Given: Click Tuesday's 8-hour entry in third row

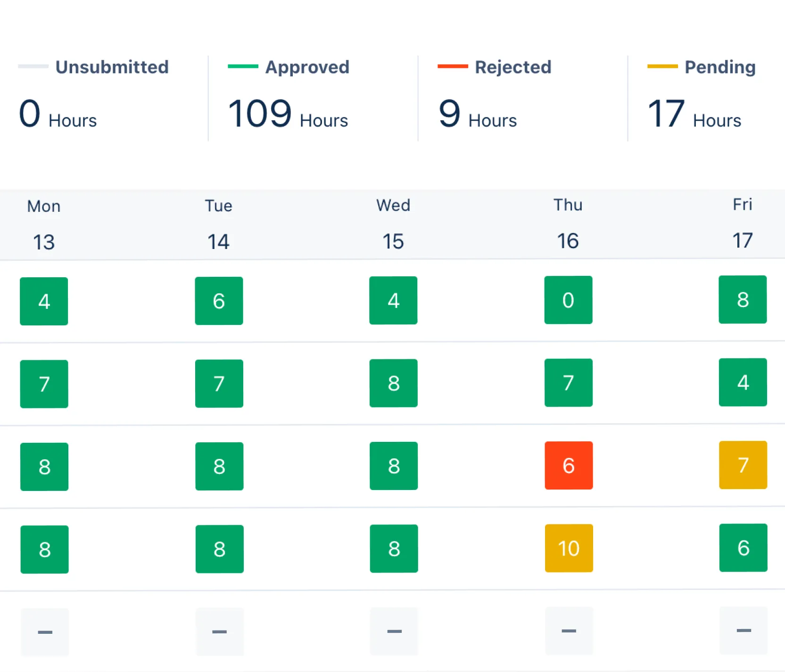Looking at the screenshot, I should coord(219,466).
